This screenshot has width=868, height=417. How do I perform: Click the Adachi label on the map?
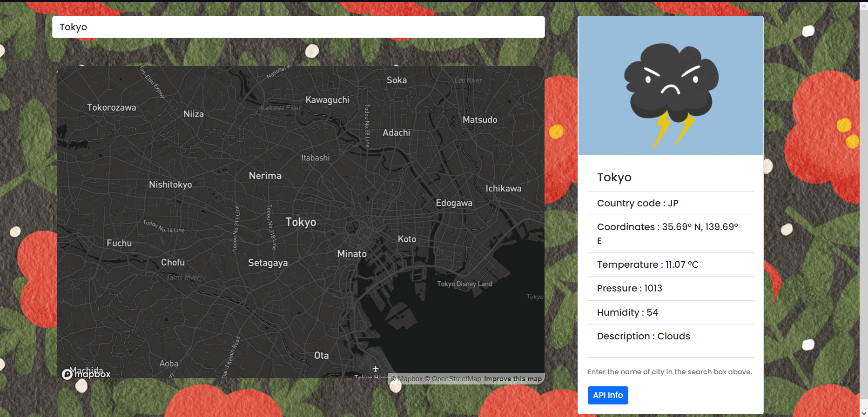[396, 132]
